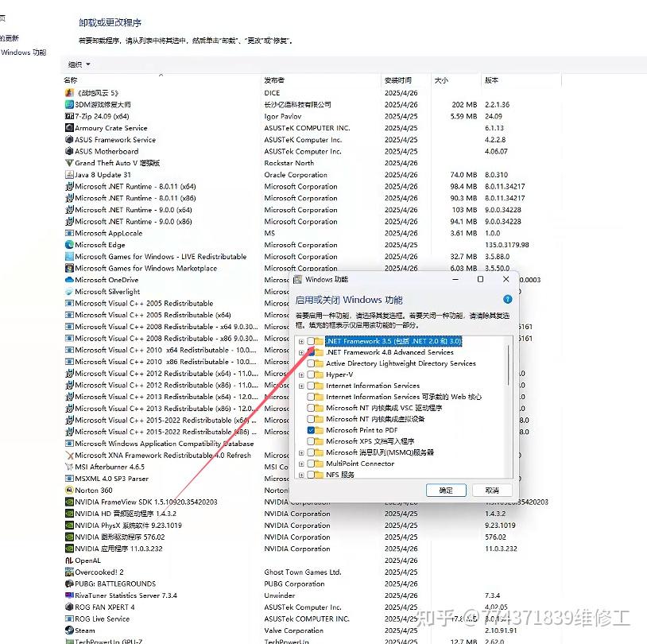Select the Overcooked! 2 icon
Screen dimensions: 647x644
(69, 572)
